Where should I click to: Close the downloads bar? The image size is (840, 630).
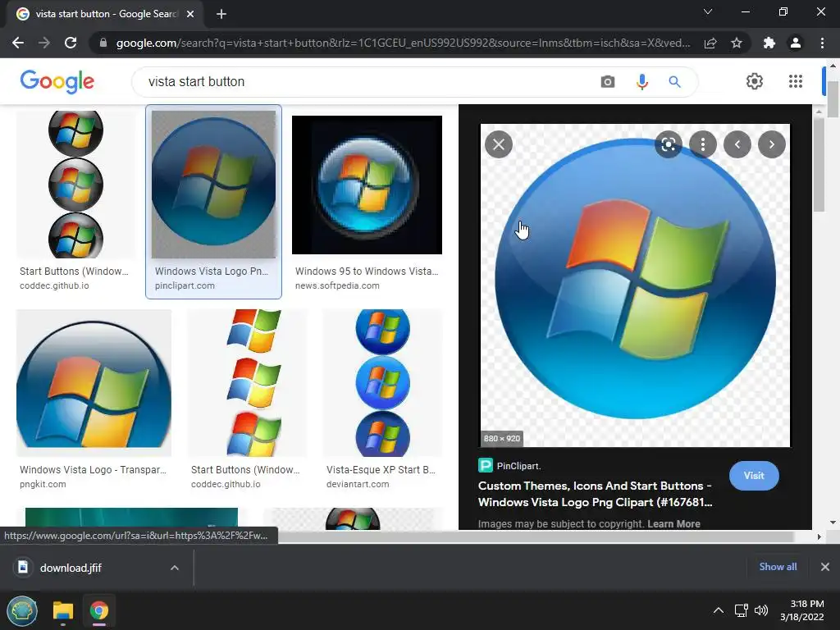tap(825, 567)
